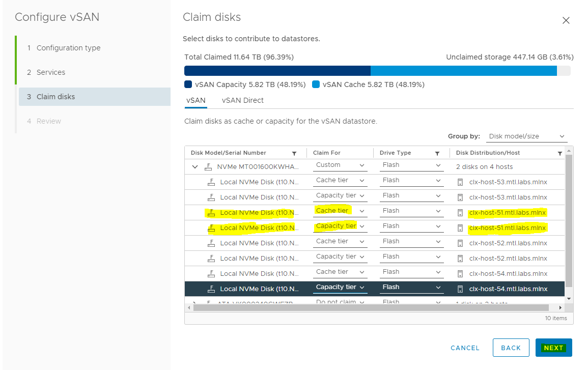Open Capacity tier dropdown for clx-host-51 disk
This screenshot has height=370, width=588.
click(340, 226)
